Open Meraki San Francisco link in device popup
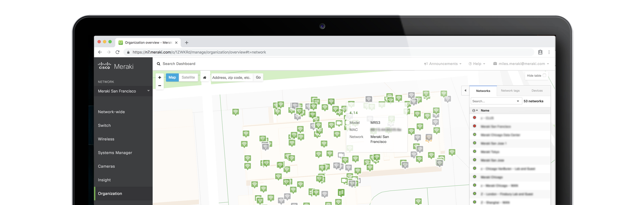Viewport: 644px width, 205px height. click(x=379, y=140)
